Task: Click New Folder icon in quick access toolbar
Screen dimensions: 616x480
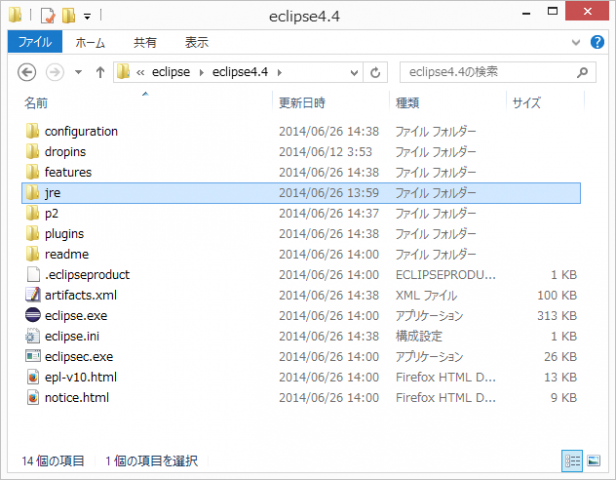Action: tap(69, 15)
